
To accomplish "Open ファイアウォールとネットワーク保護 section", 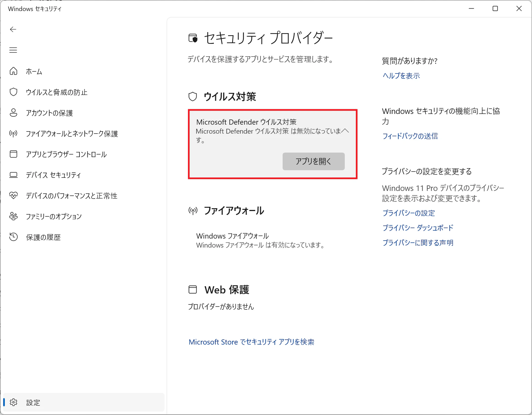I will click(83, 134).
